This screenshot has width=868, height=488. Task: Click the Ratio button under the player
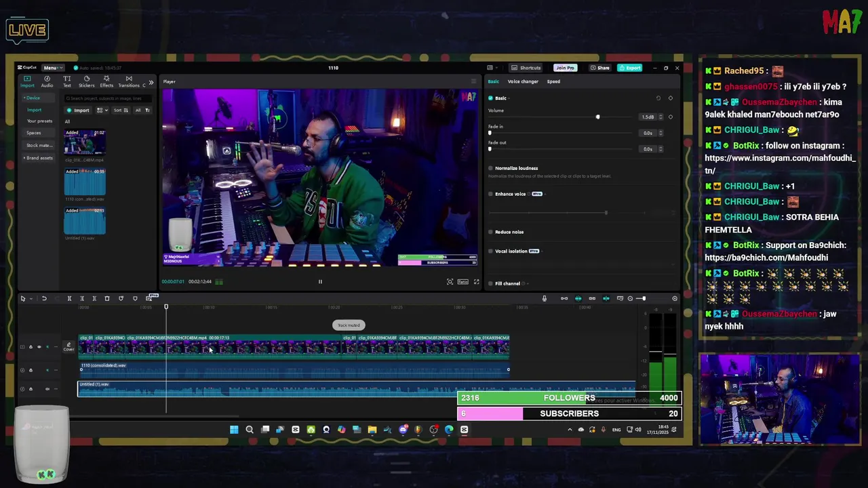(x=462, y=281)
